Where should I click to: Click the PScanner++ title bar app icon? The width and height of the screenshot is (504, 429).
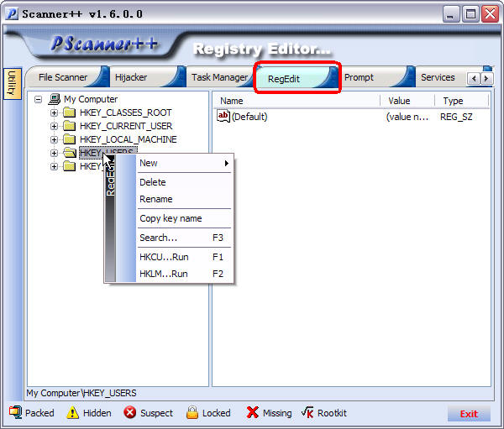point(12,13)
